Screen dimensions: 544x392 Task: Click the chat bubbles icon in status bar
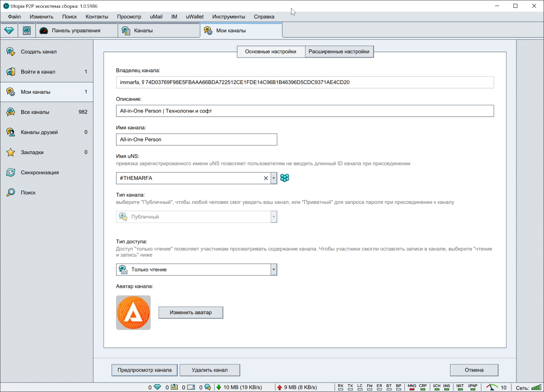click(208, 387)
